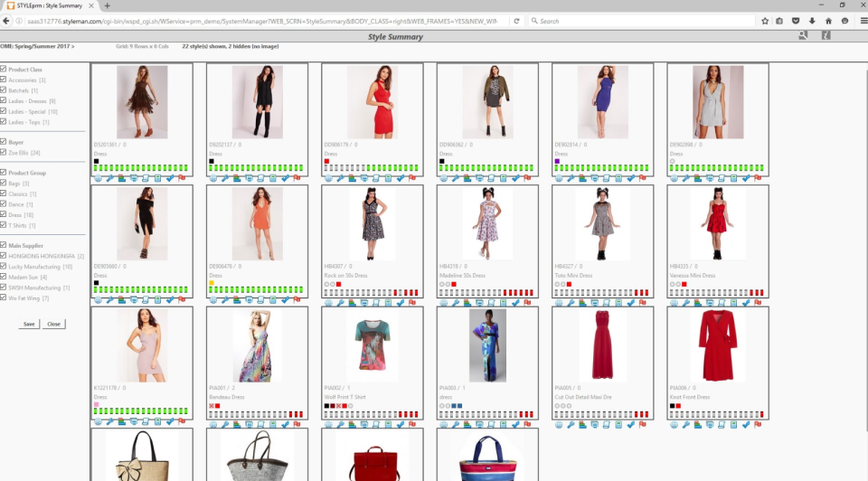This screenshot has width=868, height=481.
Task: Open globe icon under Bandeau Dress
Action: tap(213, 425)
